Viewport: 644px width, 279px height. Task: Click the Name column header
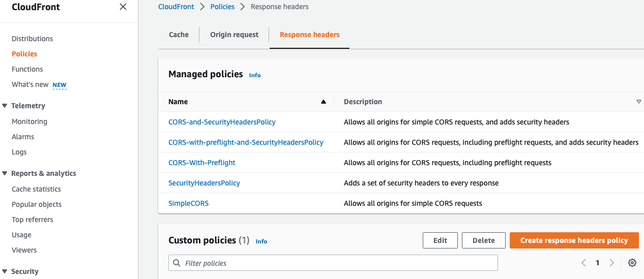[x=178, y=102]
